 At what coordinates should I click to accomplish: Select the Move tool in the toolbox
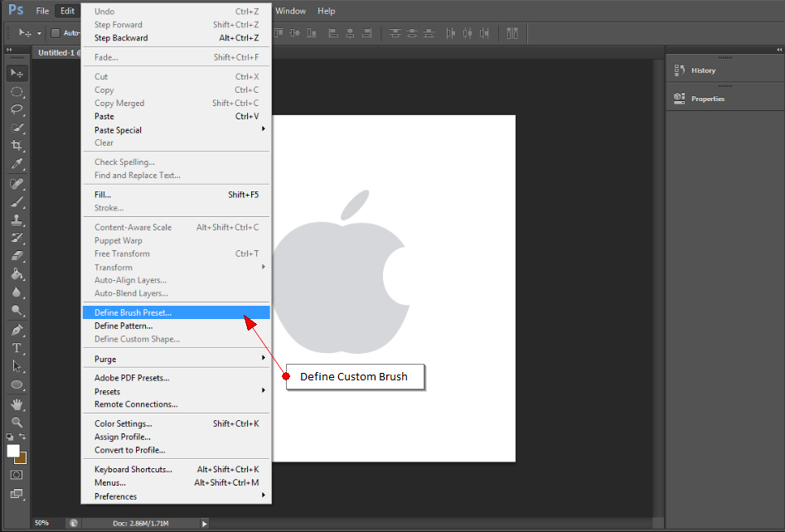coord(17,73)
